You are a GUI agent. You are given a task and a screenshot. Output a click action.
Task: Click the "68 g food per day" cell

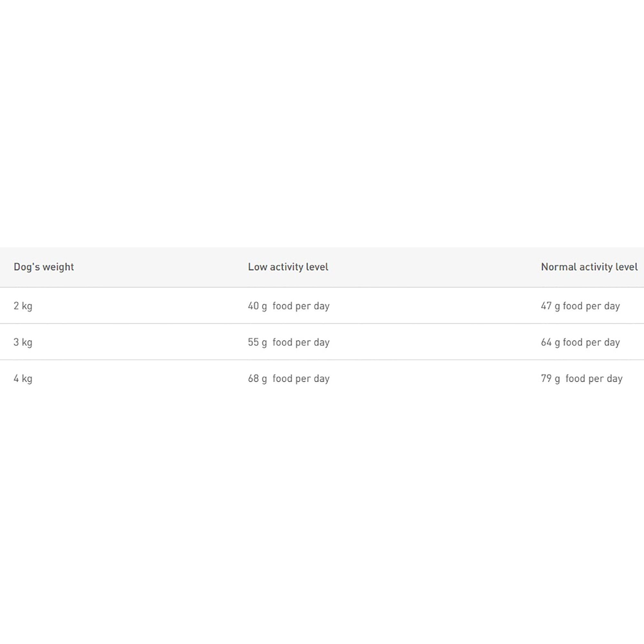point(289,379)
